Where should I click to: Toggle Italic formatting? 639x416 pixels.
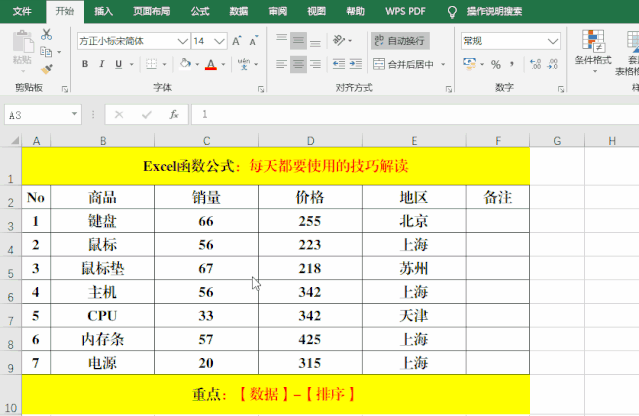(101, 65)
